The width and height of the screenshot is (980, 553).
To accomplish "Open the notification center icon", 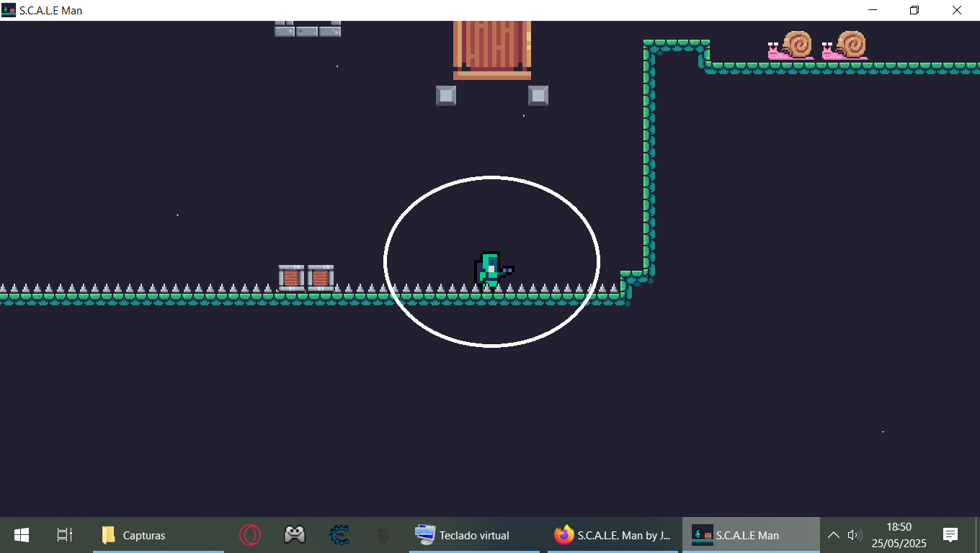I will 950,535.
